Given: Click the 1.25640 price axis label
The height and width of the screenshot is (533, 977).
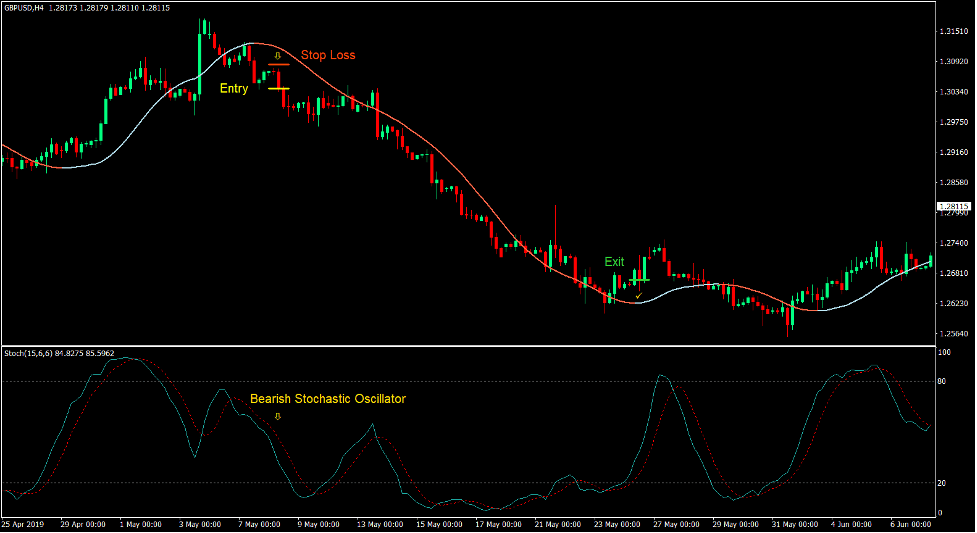Looking at the screenshot, I should pyautogui.click(x=954, y=334).
